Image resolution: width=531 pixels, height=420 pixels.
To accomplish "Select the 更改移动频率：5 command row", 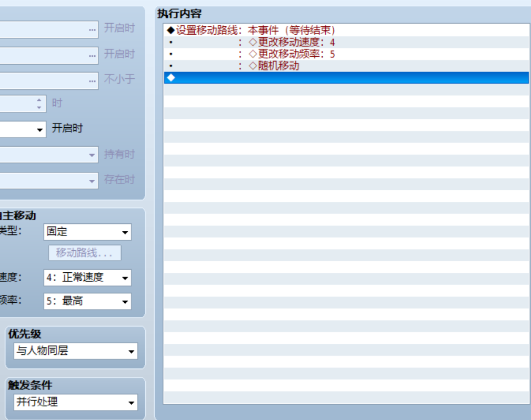I will point(346,54).
